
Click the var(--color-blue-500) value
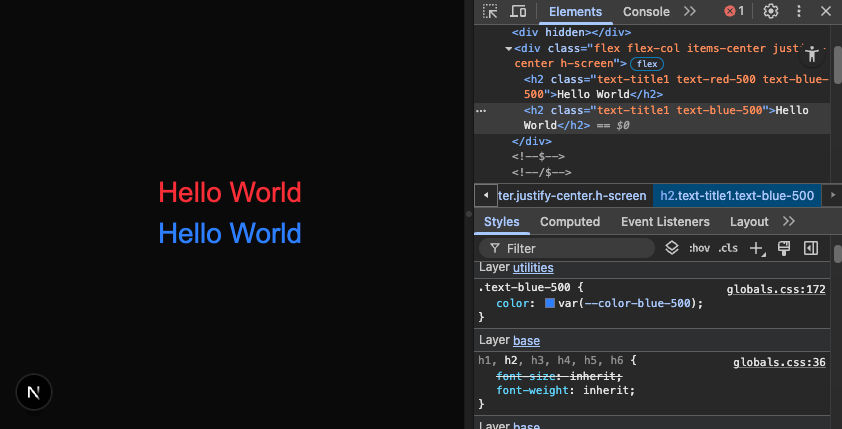[628, 303]
